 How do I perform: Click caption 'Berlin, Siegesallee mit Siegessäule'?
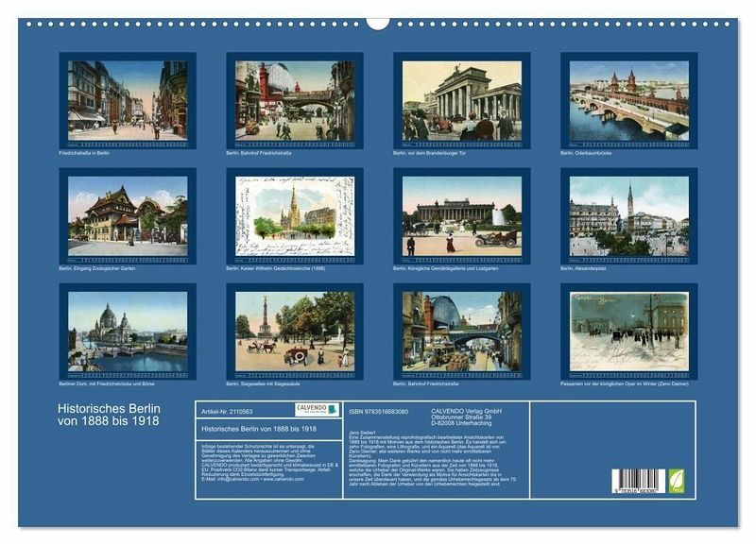[264, 384]
